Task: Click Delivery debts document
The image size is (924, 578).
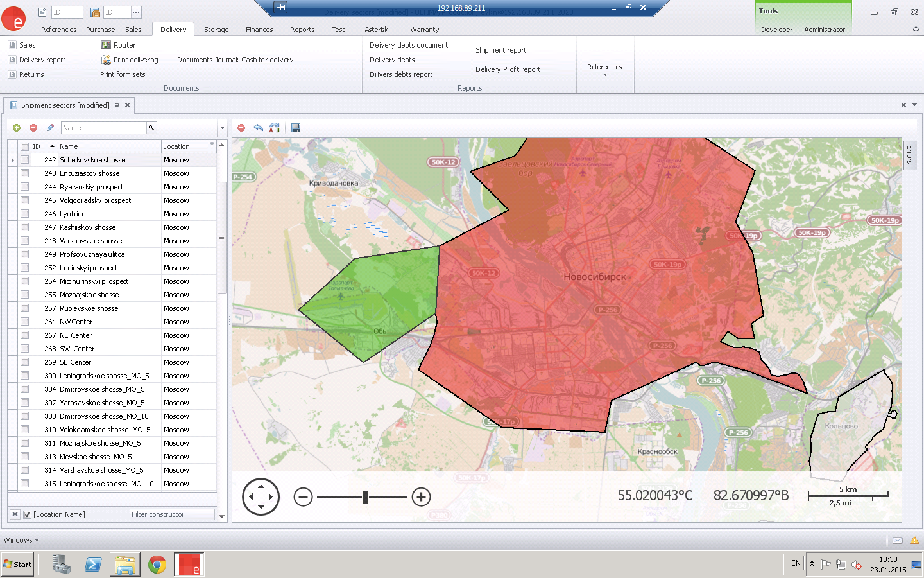Action: click(x=409, y=45)
